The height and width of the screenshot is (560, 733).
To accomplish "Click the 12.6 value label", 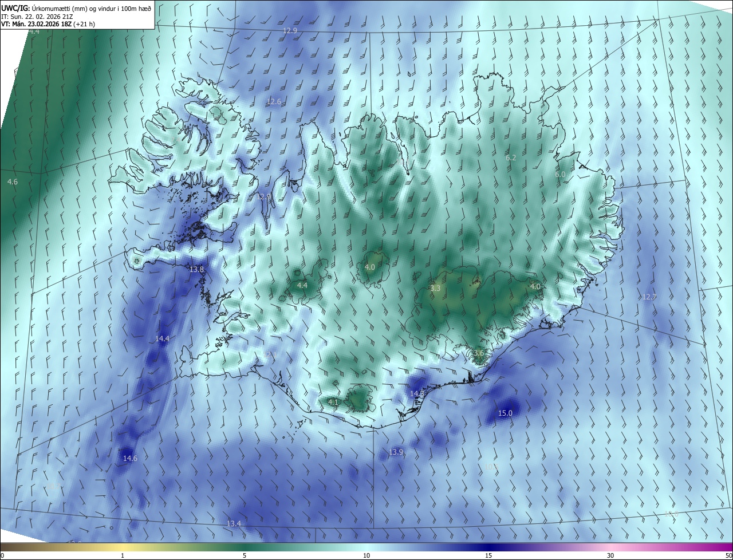I will pos(274,101).
